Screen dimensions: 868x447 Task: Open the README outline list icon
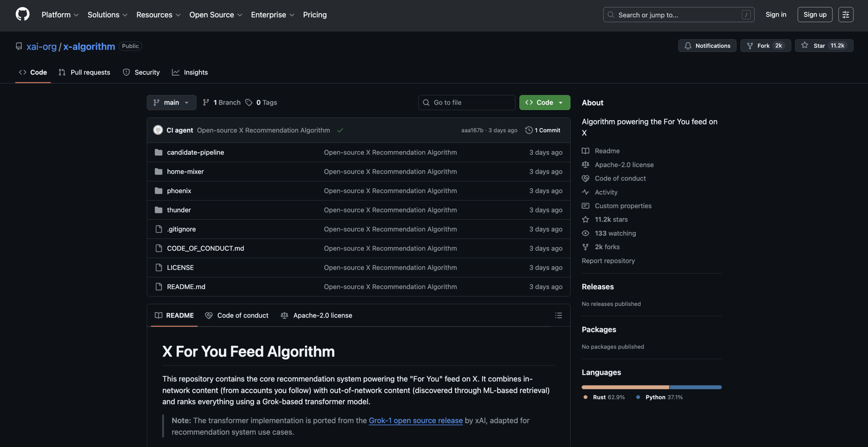558,315
